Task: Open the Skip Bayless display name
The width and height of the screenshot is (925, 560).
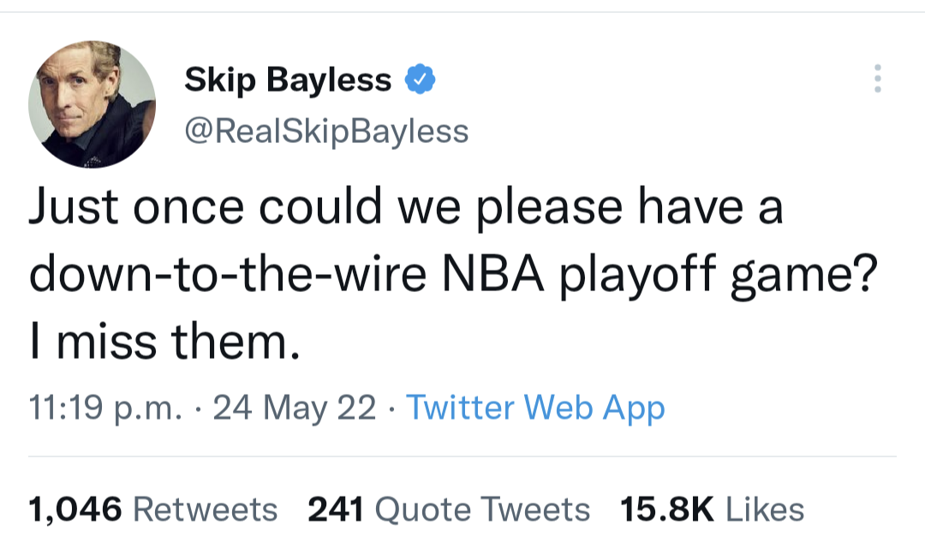Action: [288, 80]
